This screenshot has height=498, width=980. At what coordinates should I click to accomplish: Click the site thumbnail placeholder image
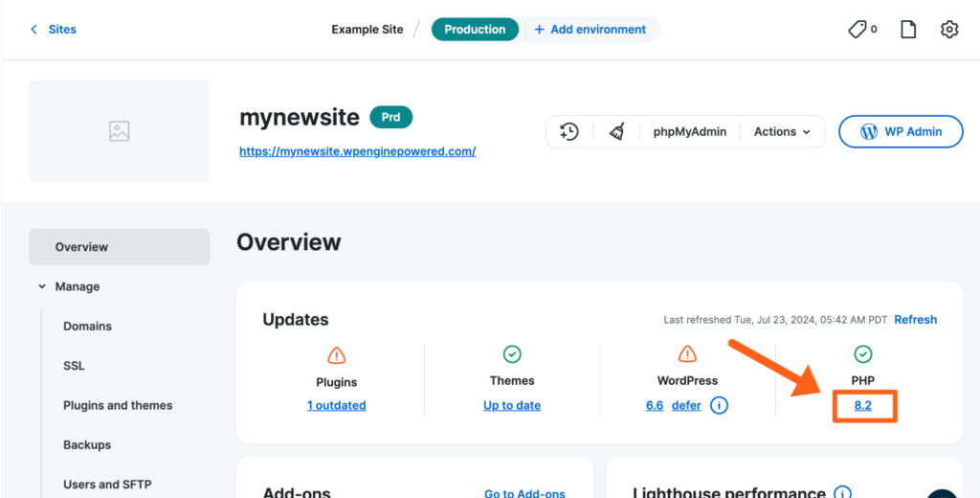(x=120, y=131)
